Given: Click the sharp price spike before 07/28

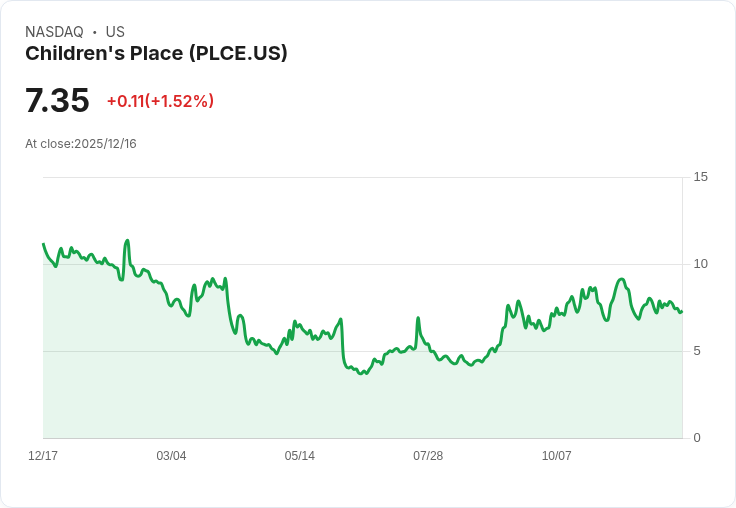Looking at the screenshot, I should pyautogui.click(x=417, y=318).
